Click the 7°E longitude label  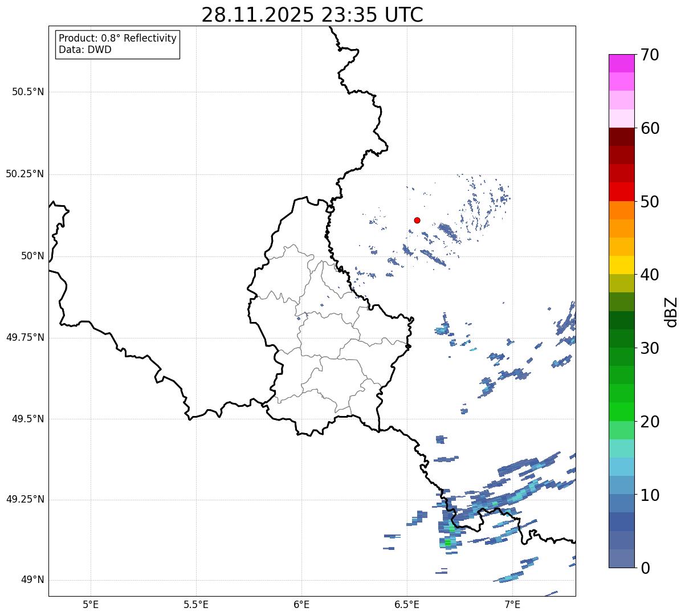tap(512, 604)
